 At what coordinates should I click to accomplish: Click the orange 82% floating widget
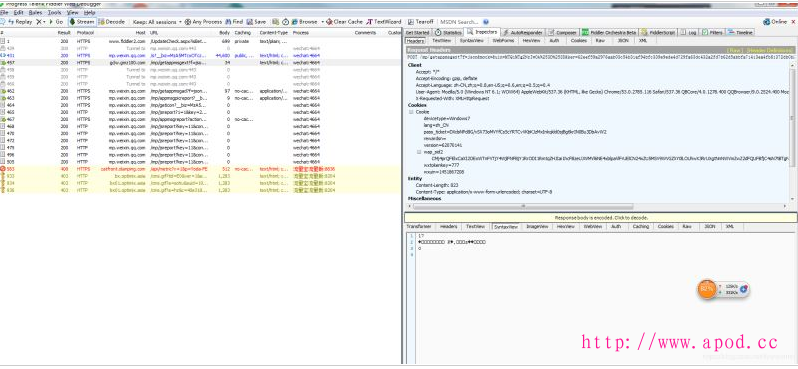[x=706, y=289]
